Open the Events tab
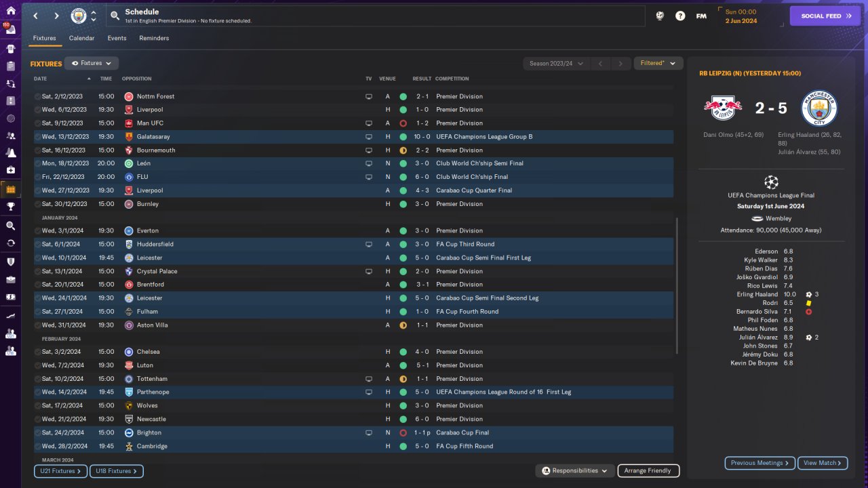868x488 pixels. click(x=117, y=39)
